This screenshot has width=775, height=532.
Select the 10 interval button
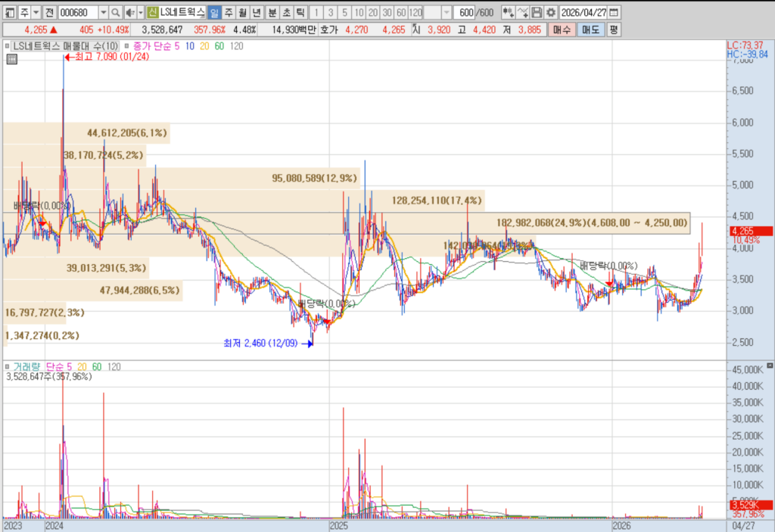pos(359,12)
